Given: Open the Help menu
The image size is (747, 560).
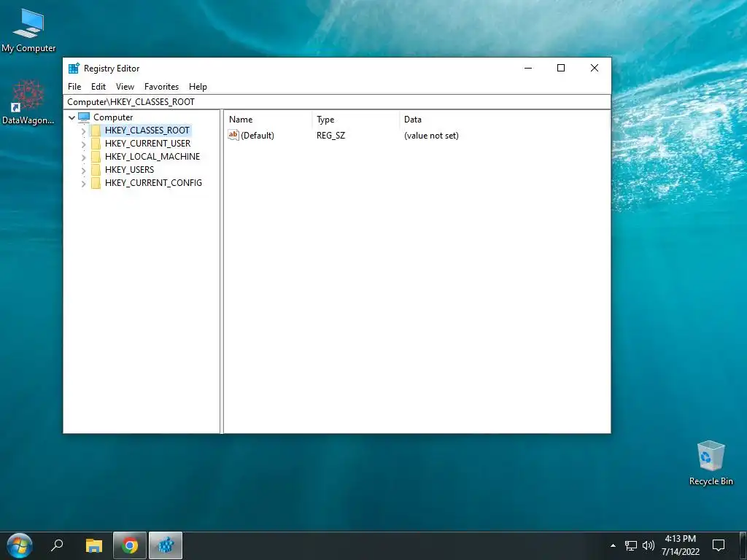Looking at the screenshot, I should pos(198,87).
